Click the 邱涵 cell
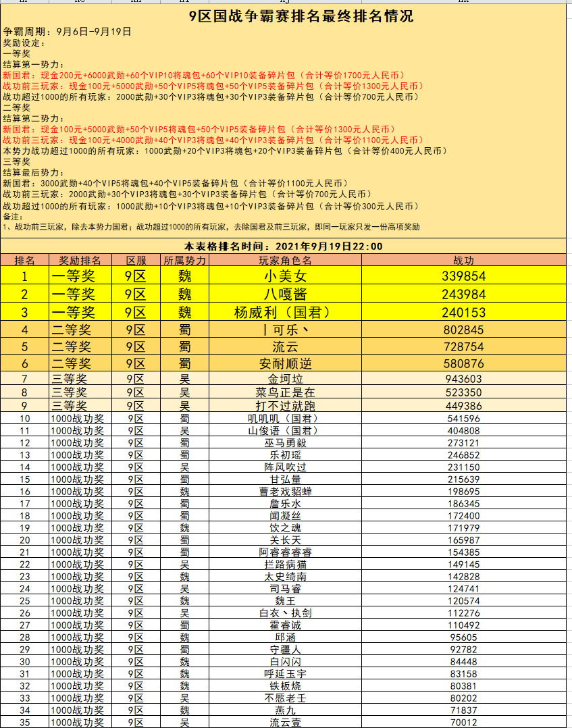 pyautogui.click(x=285, y=637)
